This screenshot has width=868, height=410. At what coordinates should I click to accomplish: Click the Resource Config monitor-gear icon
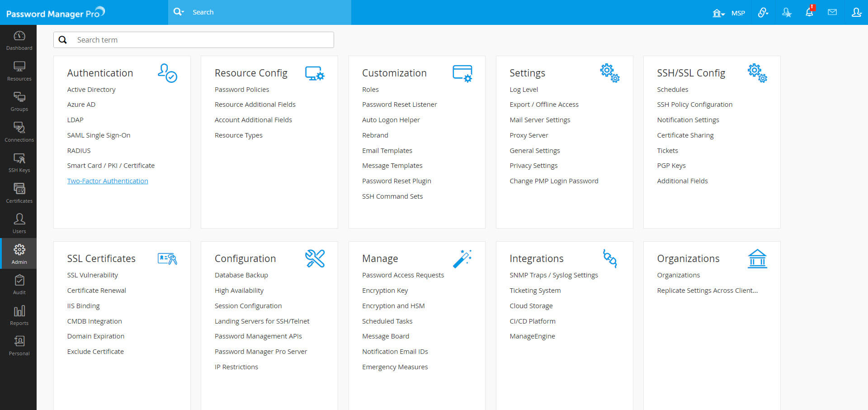pos(315,73)
